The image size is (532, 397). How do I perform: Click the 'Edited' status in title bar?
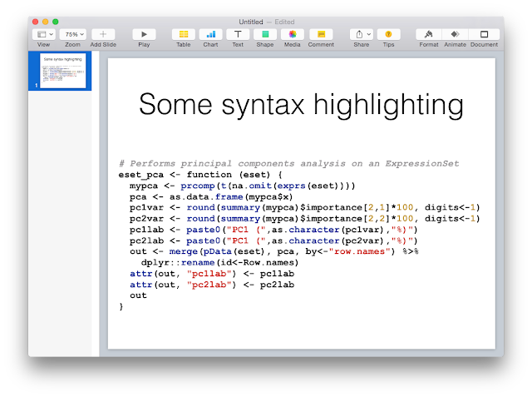coord(284,22)
